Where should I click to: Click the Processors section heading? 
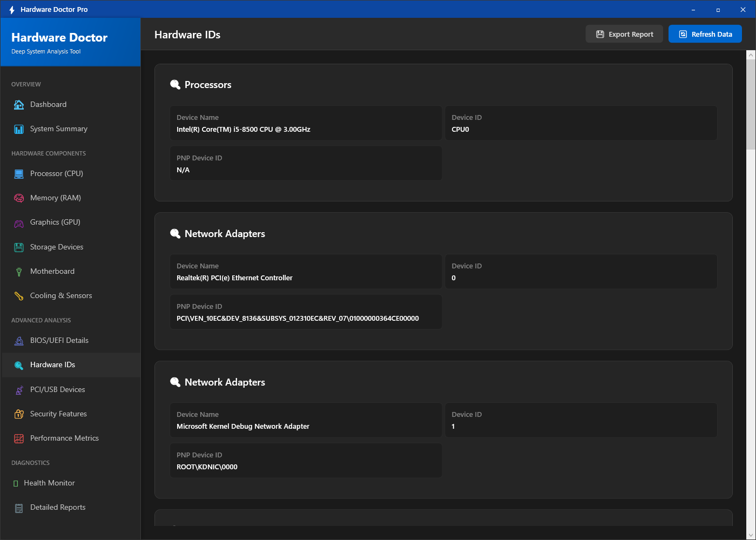coord(208,85)
